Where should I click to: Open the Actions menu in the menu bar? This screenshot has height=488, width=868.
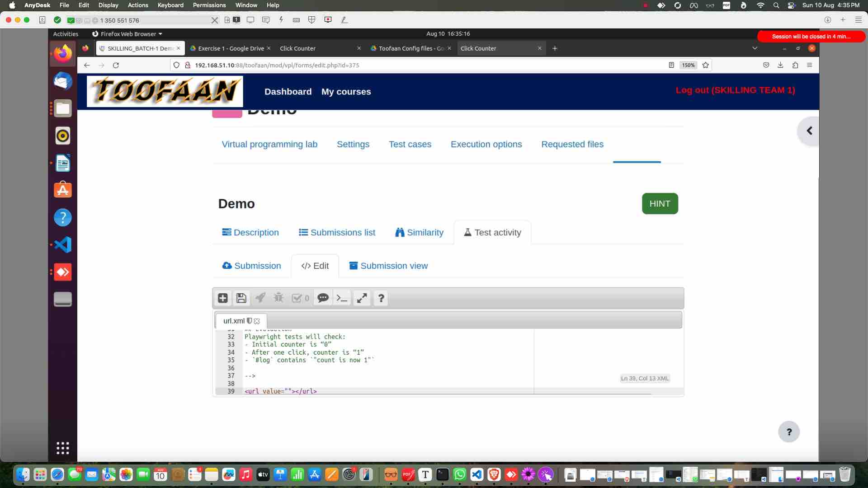pos(137,5)
